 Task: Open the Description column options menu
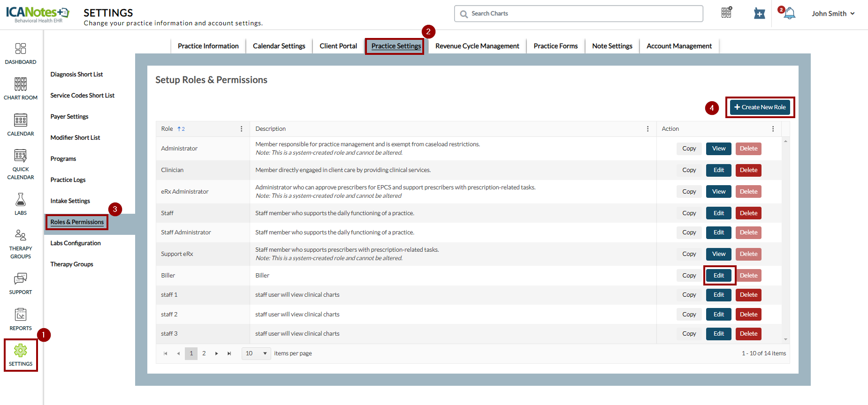point(648,129)
